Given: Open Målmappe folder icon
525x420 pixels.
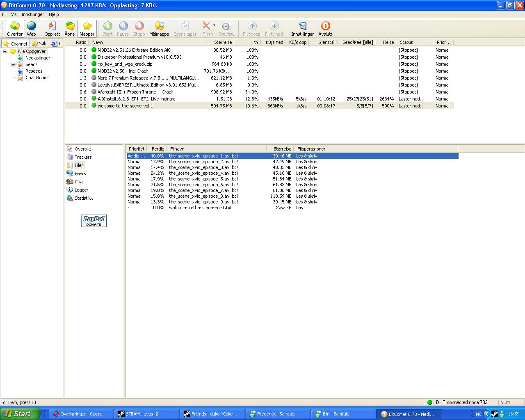Looking at the screenshot, I should 159,29.
